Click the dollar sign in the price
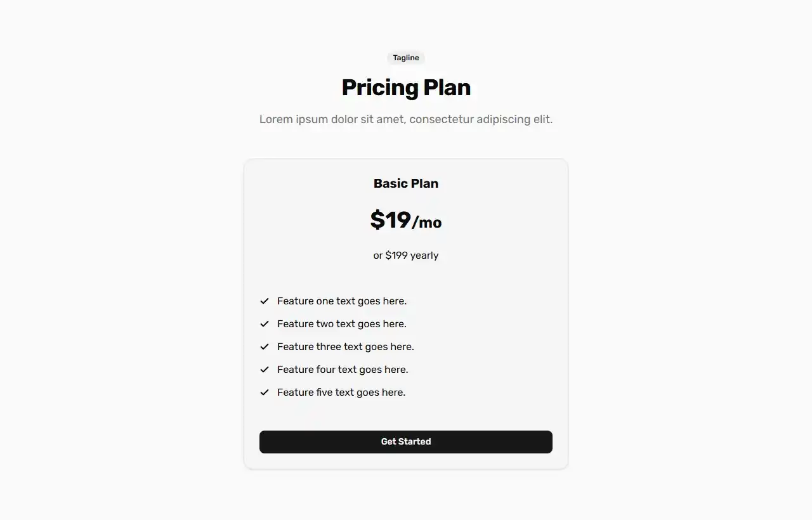812x520 pixels. (x=376, y=220)
